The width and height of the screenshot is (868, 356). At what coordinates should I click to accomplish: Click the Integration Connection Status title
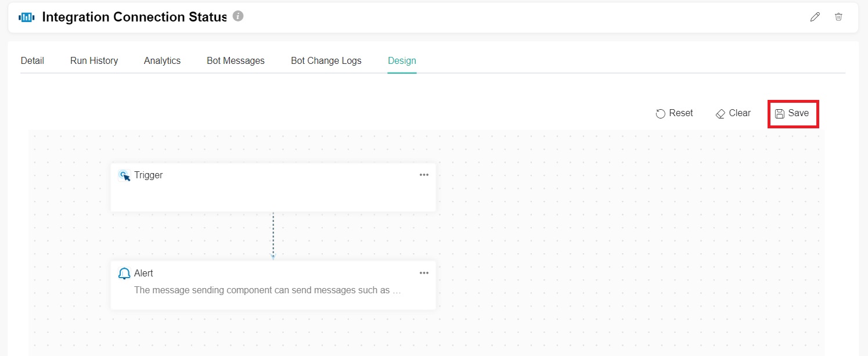(x=134, y=17)
